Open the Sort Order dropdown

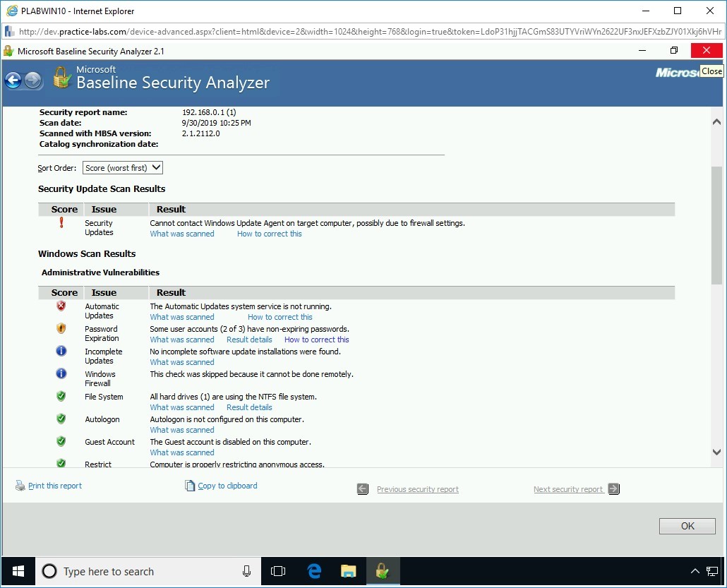[x=123, y=168]
